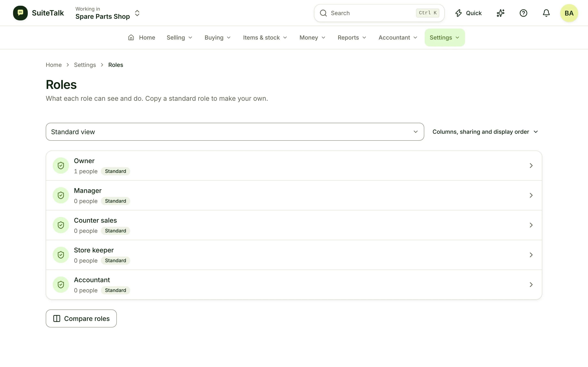Click the shield icon beside Accountant role

[x=61, y=284]
